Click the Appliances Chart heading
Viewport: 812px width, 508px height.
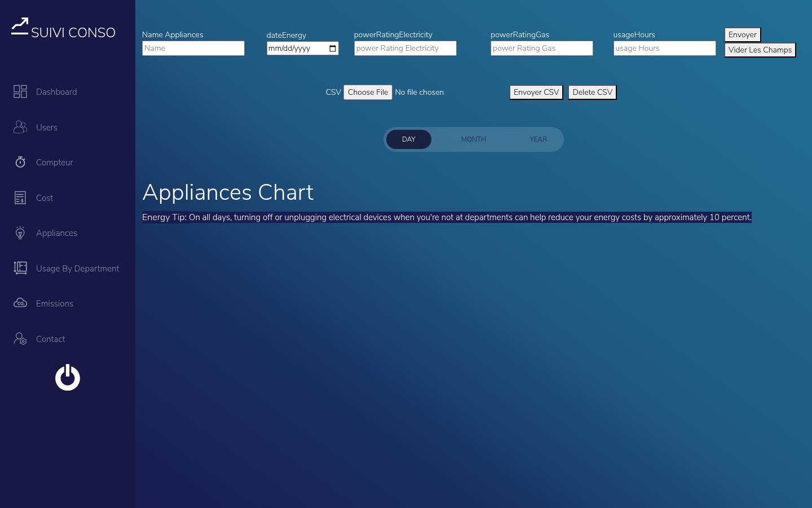point(228,192)
